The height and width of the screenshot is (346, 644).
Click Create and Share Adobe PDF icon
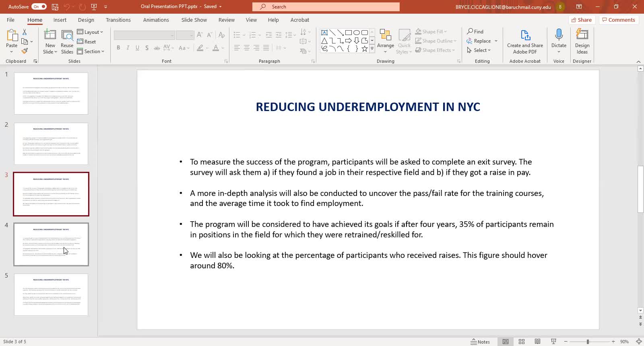[525, 35]
